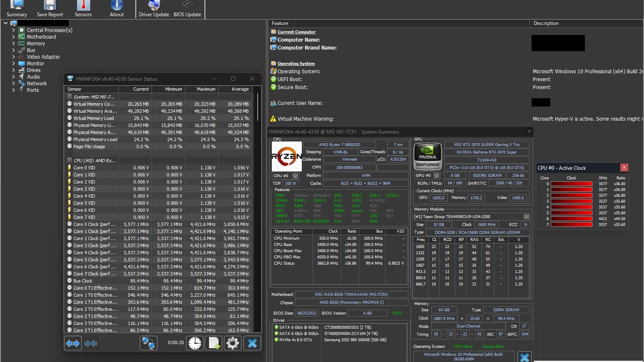Select Network in the hardware tree
Viewport: 644px width, 362px height.
point(37,84)
